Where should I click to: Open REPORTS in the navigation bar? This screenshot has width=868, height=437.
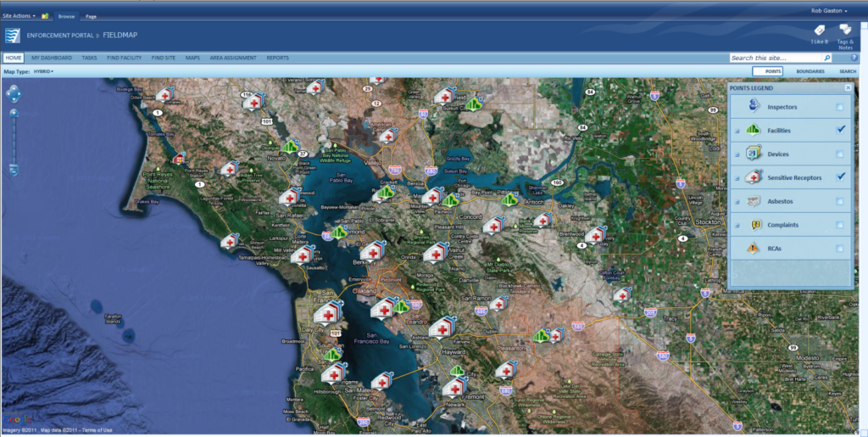(x=277, y=58)
